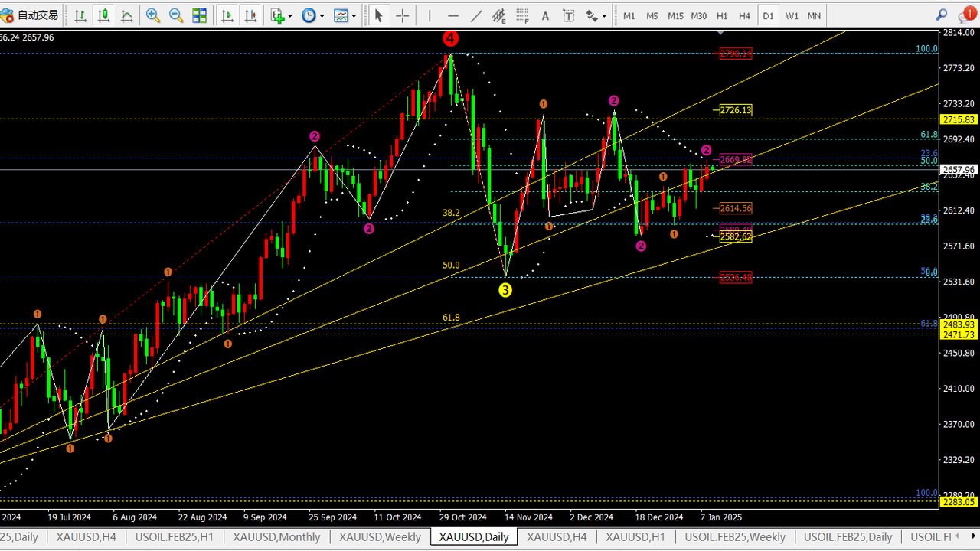
Task: Open the indicators add dropdown
Action: pos(279,15)
